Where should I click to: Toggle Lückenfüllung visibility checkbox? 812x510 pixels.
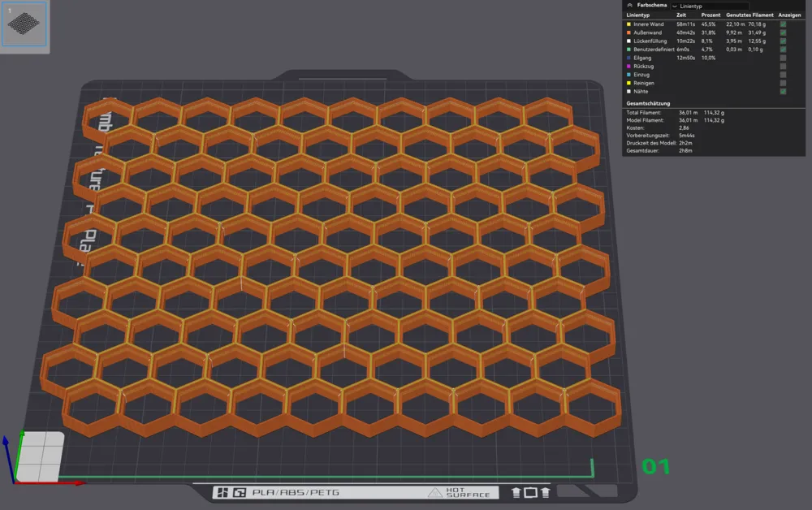click(x=783, y=41)
